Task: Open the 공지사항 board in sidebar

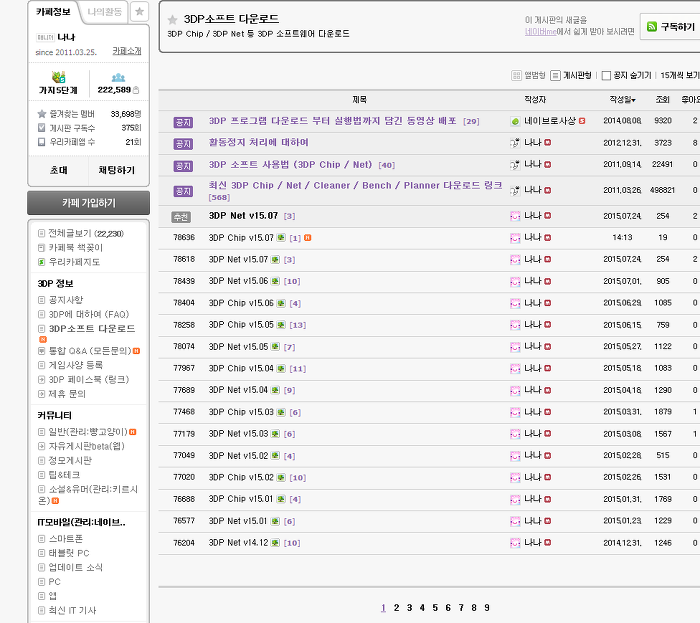Action: coord(66,300)
